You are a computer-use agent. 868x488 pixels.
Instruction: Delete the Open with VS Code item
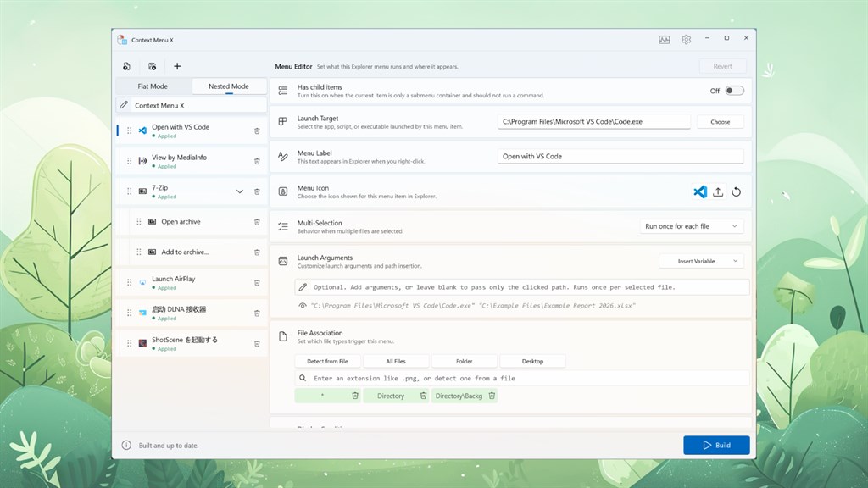click(257, 130)
